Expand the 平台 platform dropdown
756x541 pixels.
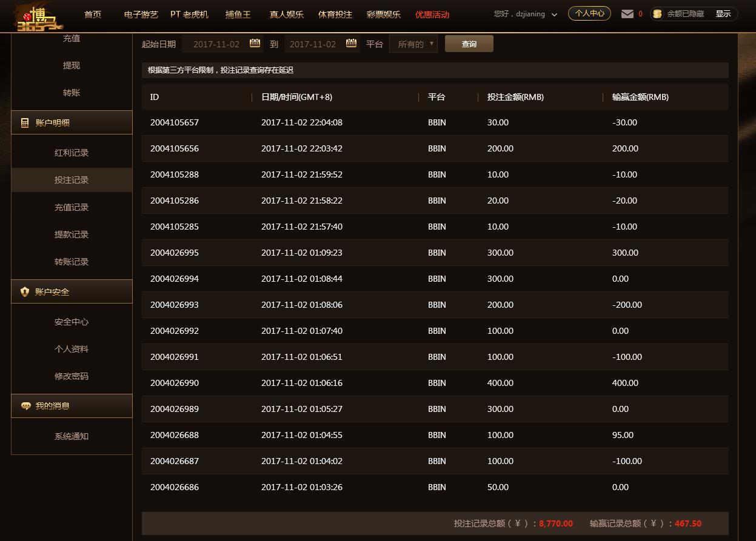coord(413,44)
